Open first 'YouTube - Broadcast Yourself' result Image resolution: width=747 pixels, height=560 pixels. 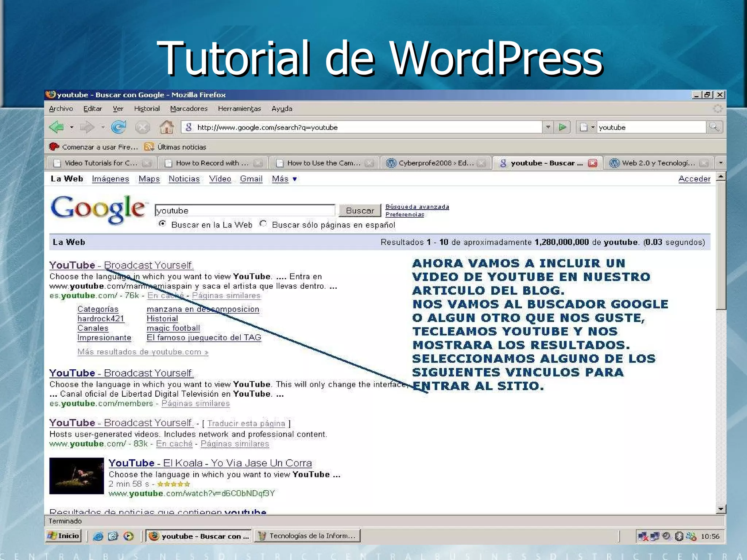click(121, 265)
